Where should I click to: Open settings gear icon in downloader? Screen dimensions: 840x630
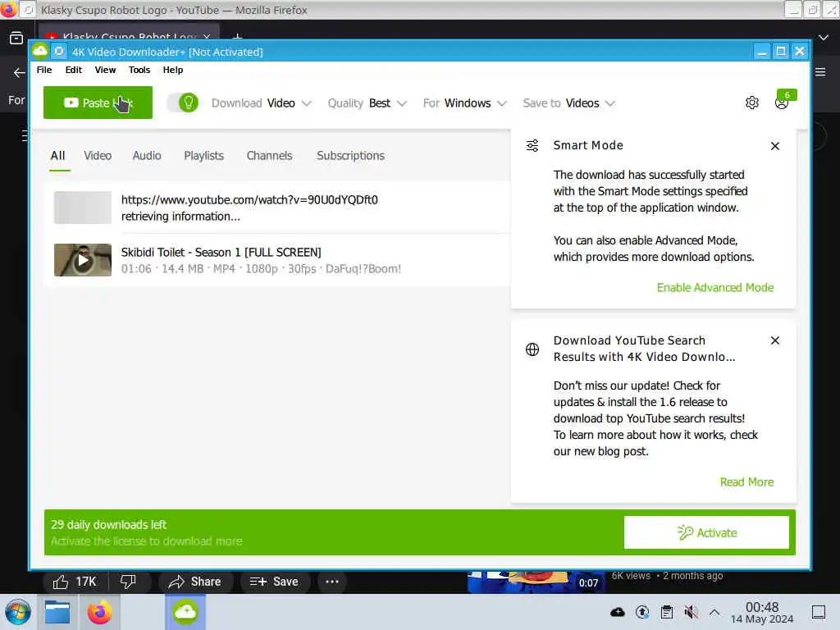coord(752,103)
